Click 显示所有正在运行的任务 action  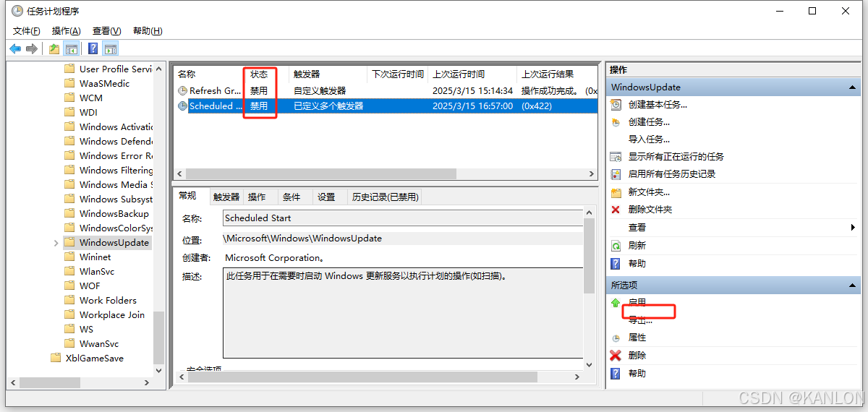click(676, 156)
